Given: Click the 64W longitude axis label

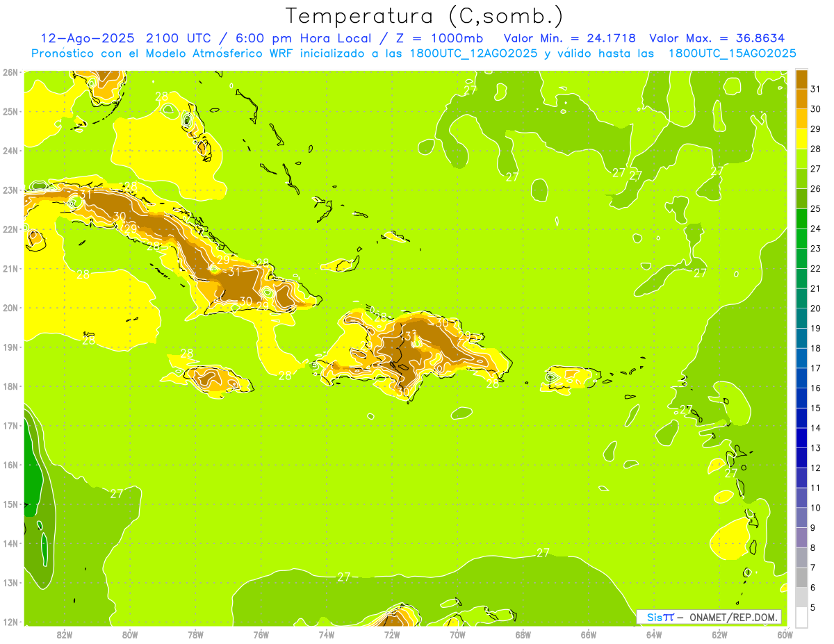Looking at the screenshot, I should [x=654, y=634].
